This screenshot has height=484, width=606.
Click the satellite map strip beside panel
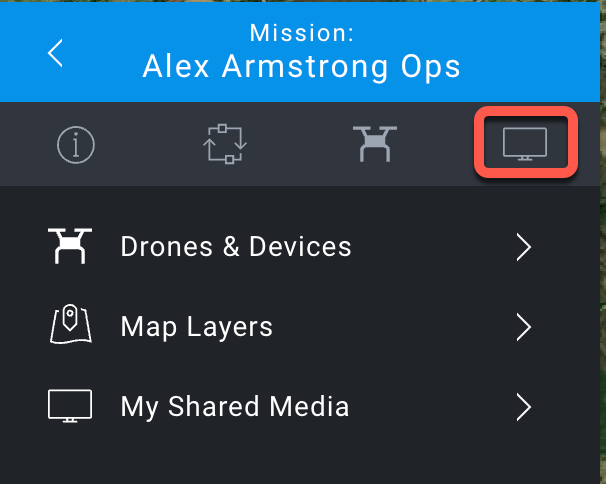[x=603, y=242]
